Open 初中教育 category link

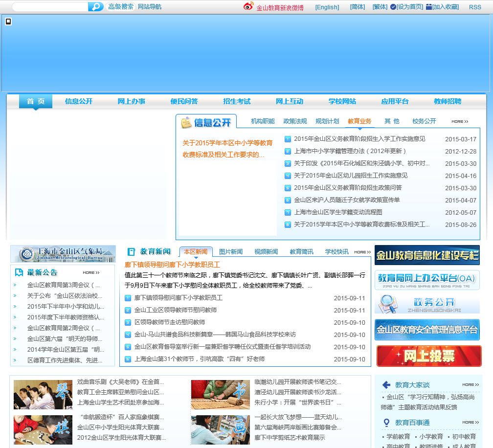(464, 437)
